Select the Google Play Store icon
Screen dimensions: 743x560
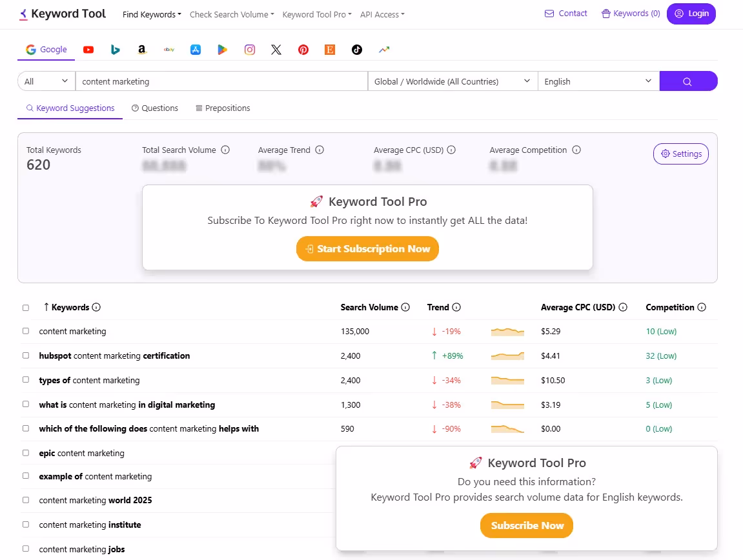coord(222,50)
